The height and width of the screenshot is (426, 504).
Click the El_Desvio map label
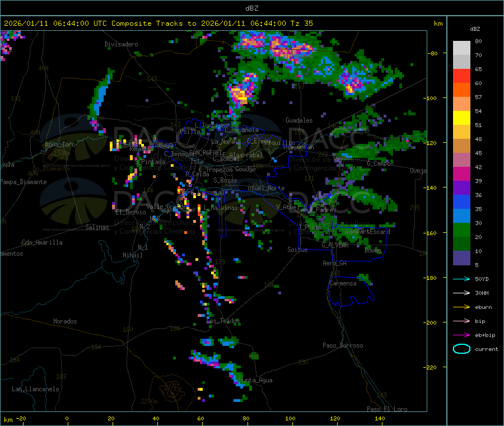pyautogui.click(x=130, y=212)
